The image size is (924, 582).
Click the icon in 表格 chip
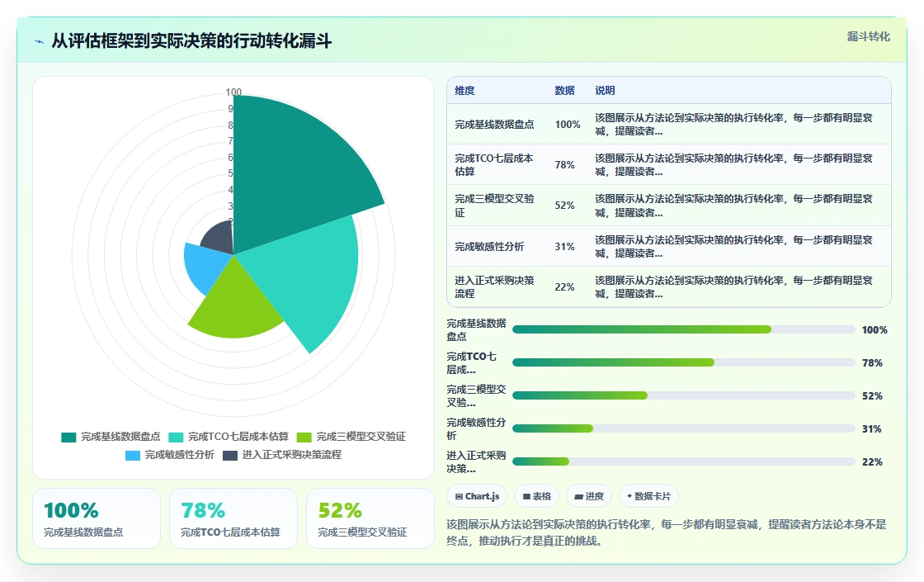[x=526, y=496]
